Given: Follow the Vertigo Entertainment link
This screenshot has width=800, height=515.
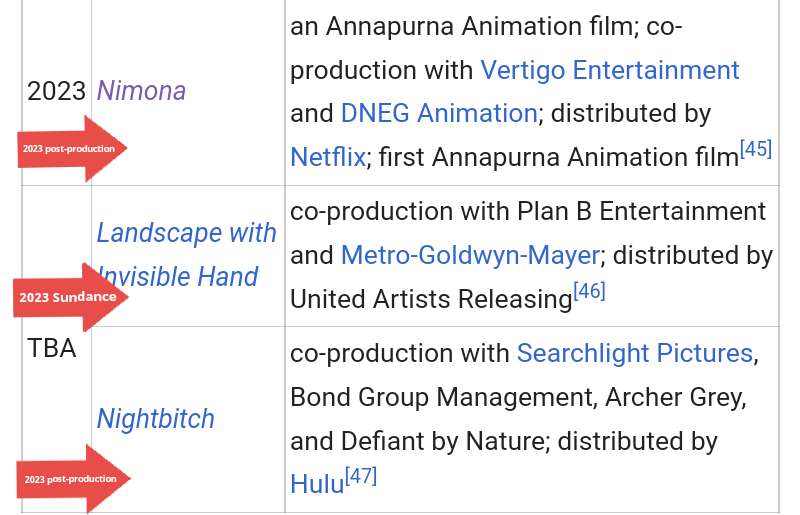Looking at the screenshot, I should point(609,70).
